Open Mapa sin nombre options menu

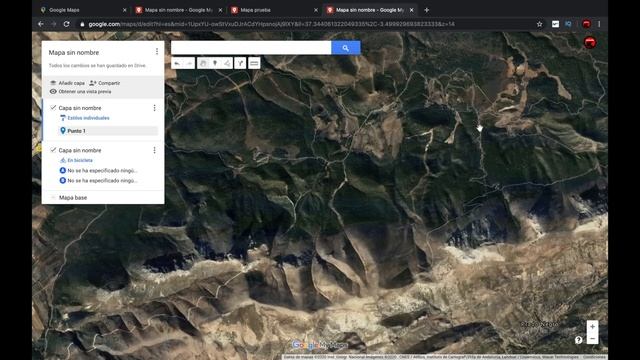tap(157, 51)
